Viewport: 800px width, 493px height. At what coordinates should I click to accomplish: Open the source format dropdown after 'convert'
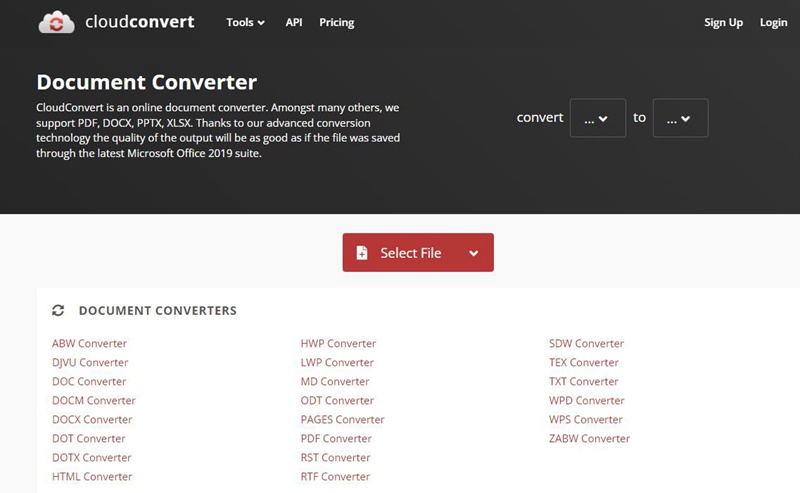(x=597, y=118)
